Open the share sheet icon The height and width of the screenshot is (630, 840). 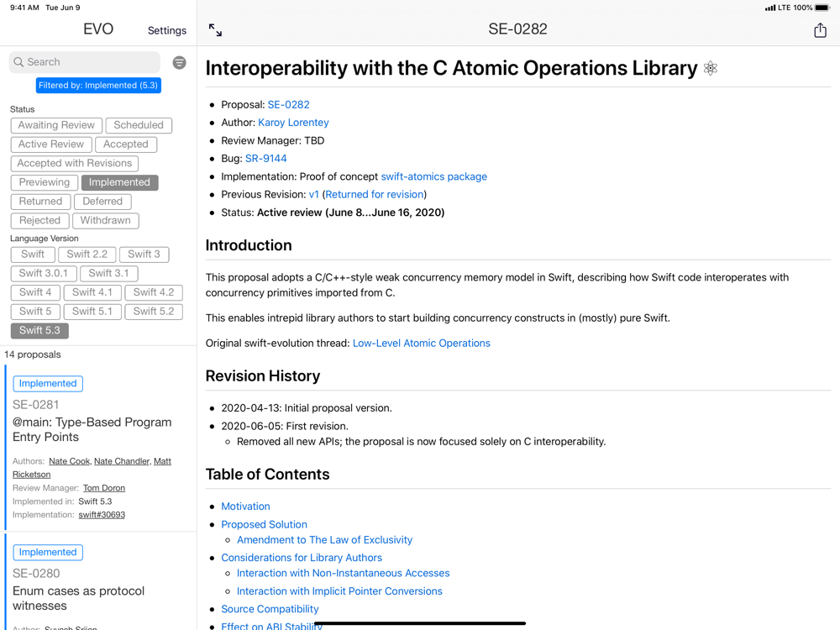[820, 30]
